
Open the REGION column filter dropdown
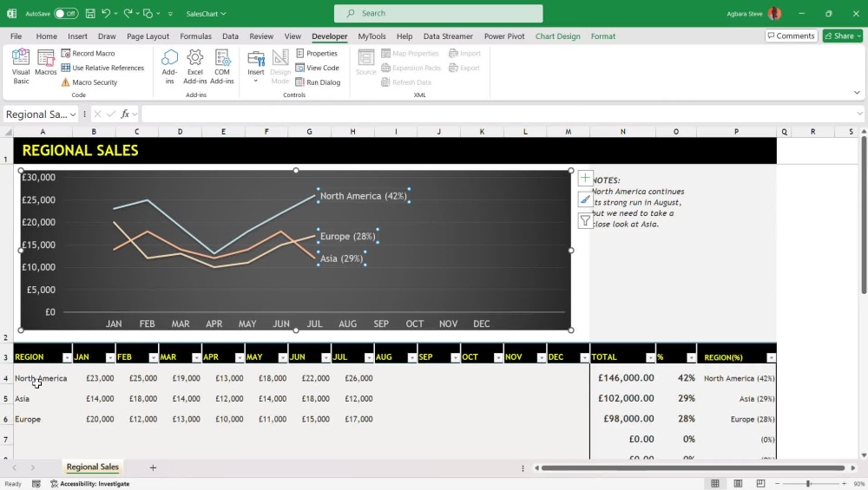pos(67,358)
